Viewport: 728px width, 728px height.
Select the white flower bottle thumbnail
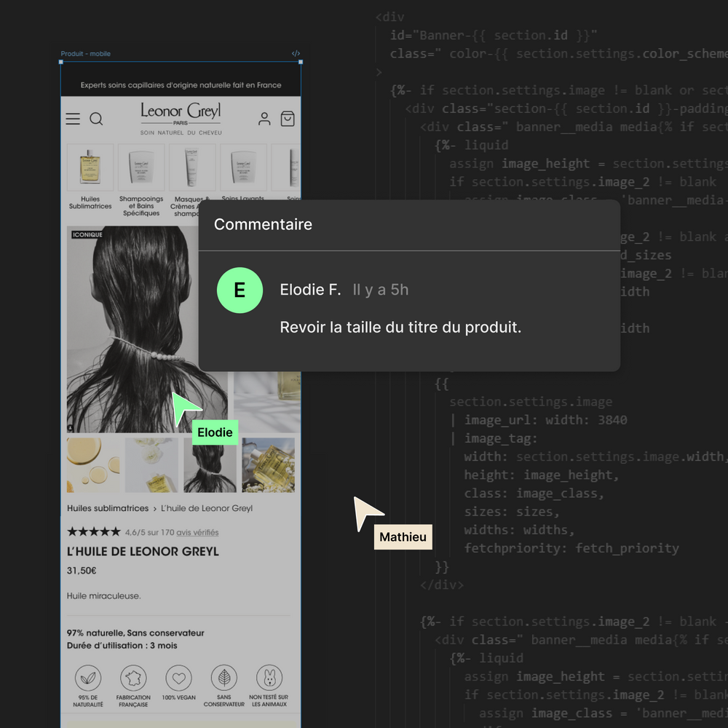point(151,464)
